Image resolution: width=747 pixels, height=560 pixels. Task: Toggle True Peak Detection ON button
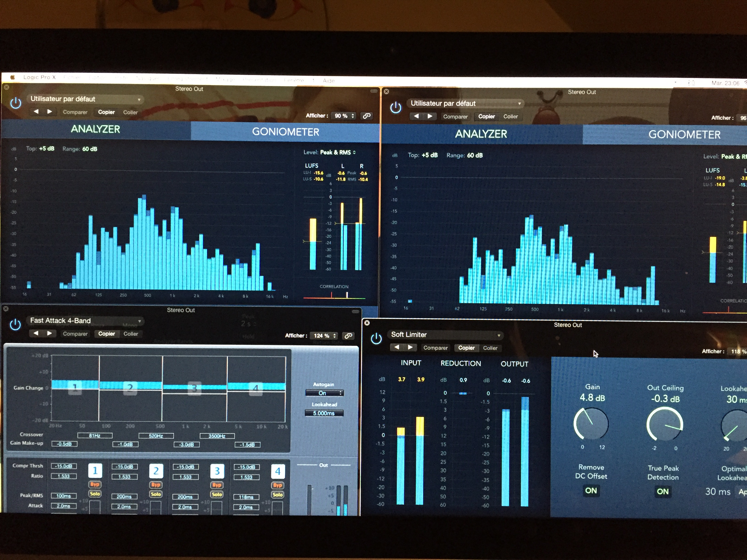pyautogui.click(x=663, y=491)
